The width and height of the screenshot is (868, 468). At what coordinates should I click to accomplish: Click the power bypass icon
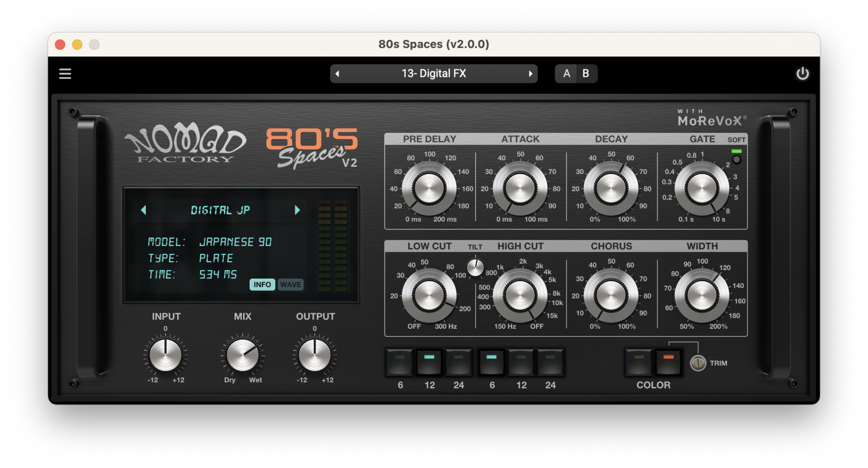[802, 74]
